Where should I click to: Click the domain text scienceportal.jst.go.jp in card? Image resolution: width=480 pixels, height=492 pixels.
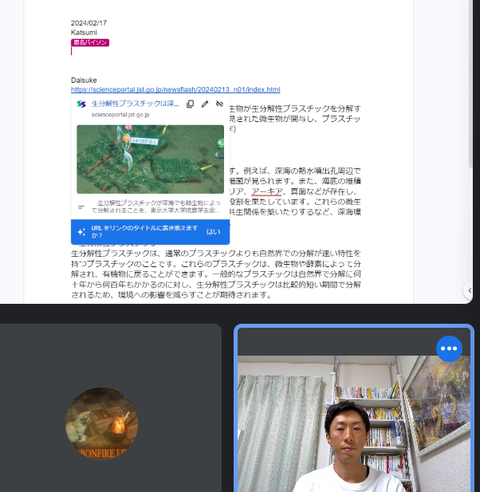click(x=120, y=115)
